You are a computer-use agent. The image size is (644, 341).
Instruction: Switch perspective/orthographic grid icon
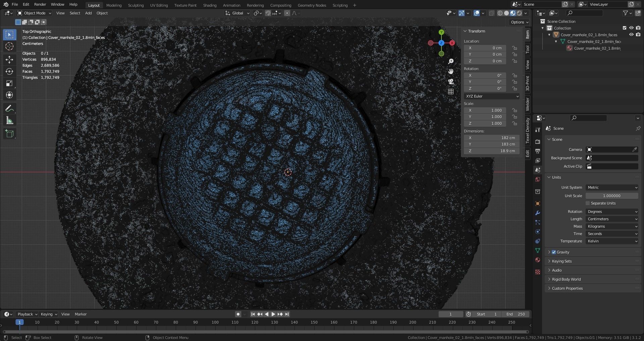pyautogui.click(x=451, y=92)
